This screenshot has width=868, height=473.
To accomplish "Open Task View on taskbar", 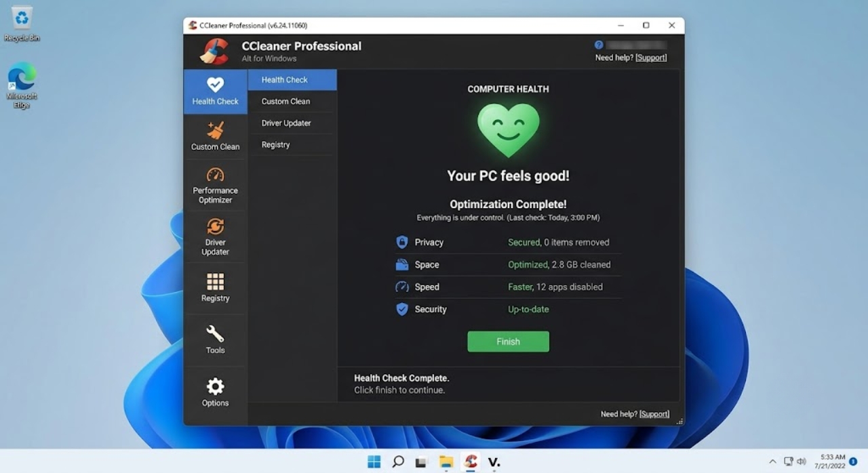I will (421, 462).
